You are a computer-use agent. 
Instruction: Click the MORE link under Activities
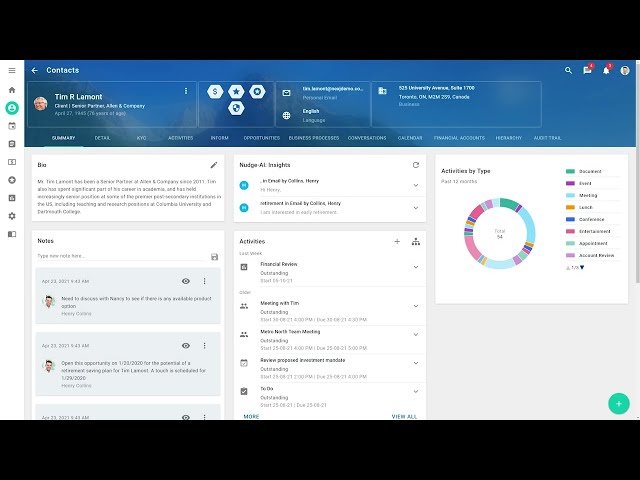251,416
